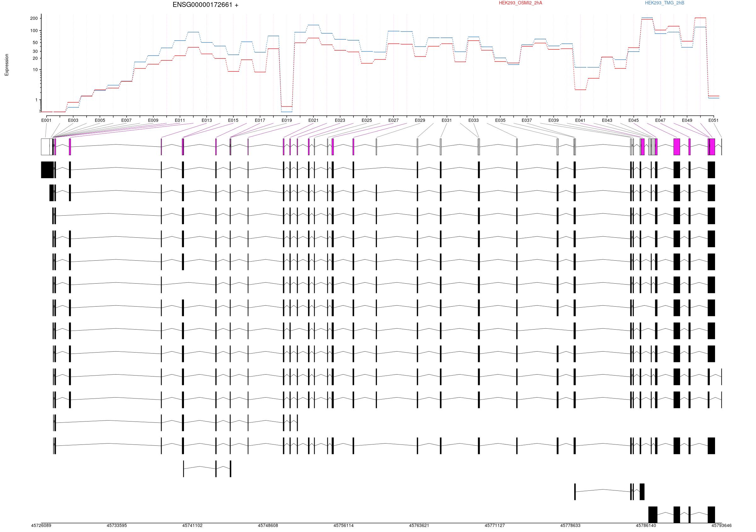756x532 pixels.
Task: Select exon bin label E033
Action: (x=473, y=121)
